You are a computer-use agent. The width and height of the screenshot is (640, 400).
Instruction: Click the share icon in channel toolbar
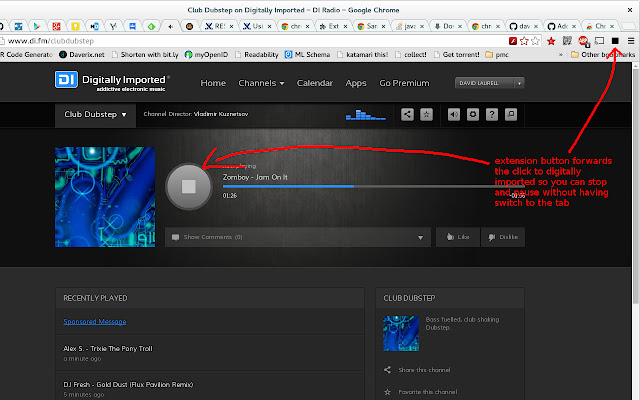407,114
